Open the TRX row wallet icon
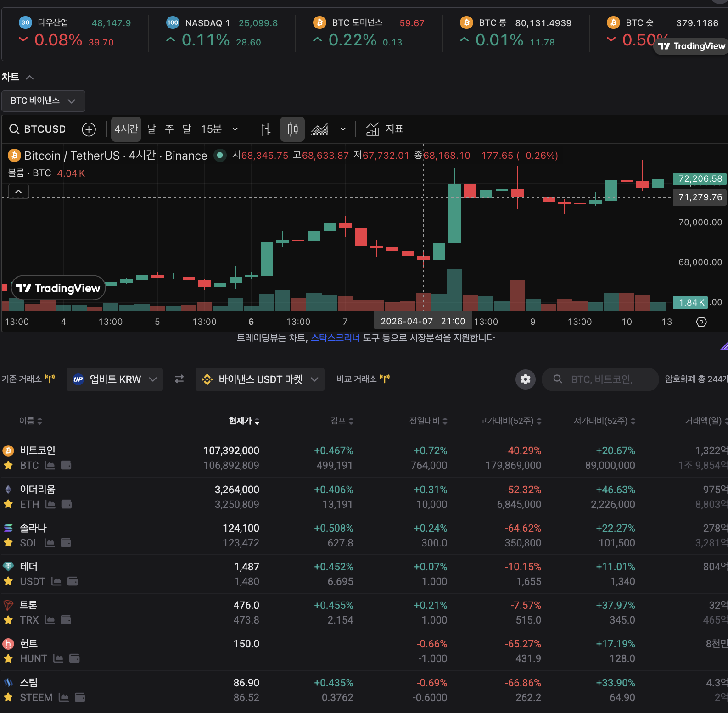Screen dimensions: 728x713 pyautogui.click(x=66, y=620)
